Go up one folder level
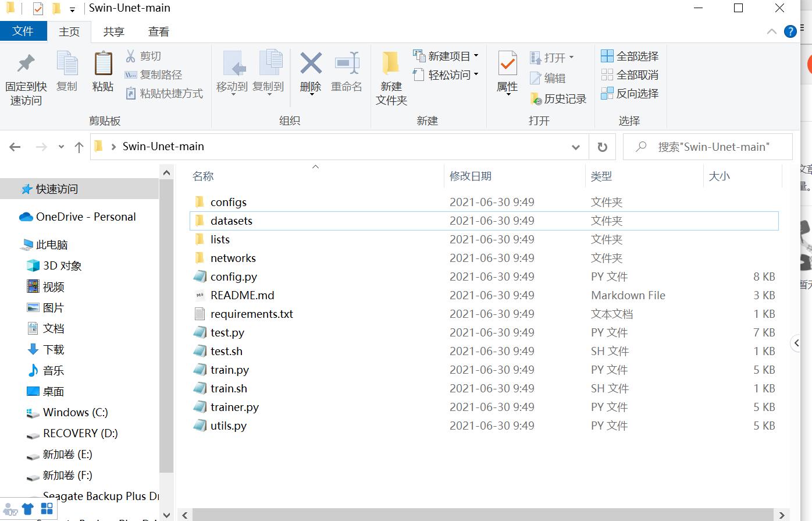The height and width of the screenshot is (521, 812). [x=79, y=147]
